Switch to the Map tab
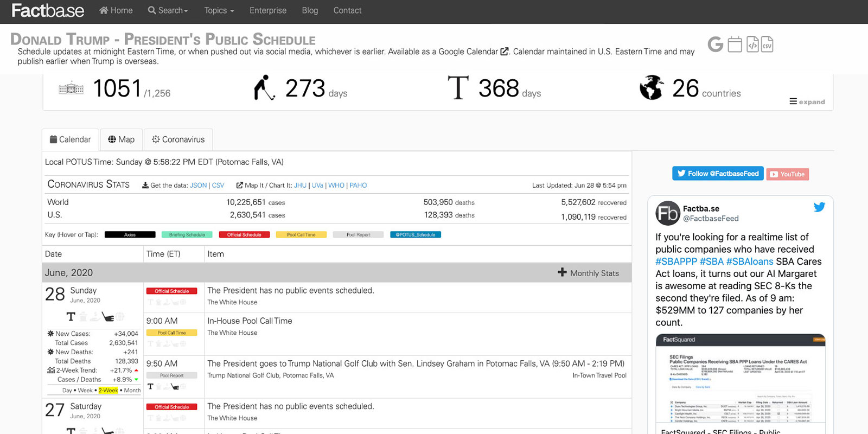Viewport: 868px width, 434px height. click(122, 139)
